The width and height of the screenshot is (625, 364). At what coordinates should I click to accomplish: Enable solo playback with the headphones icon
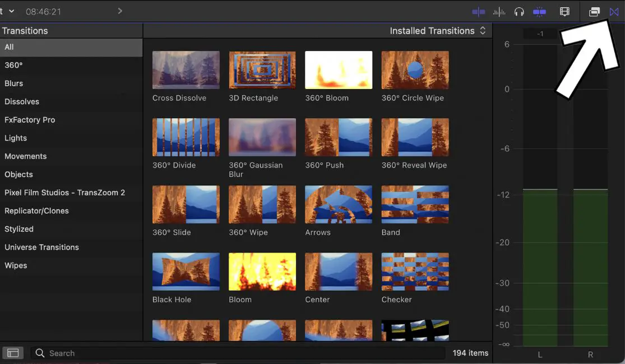point(518,11)
